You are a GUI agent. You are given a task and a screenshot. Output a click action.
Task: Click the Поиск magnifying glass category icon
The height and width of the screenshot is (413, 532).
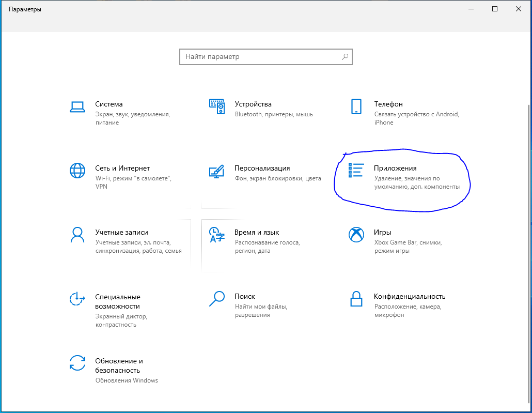coord(217,299)
